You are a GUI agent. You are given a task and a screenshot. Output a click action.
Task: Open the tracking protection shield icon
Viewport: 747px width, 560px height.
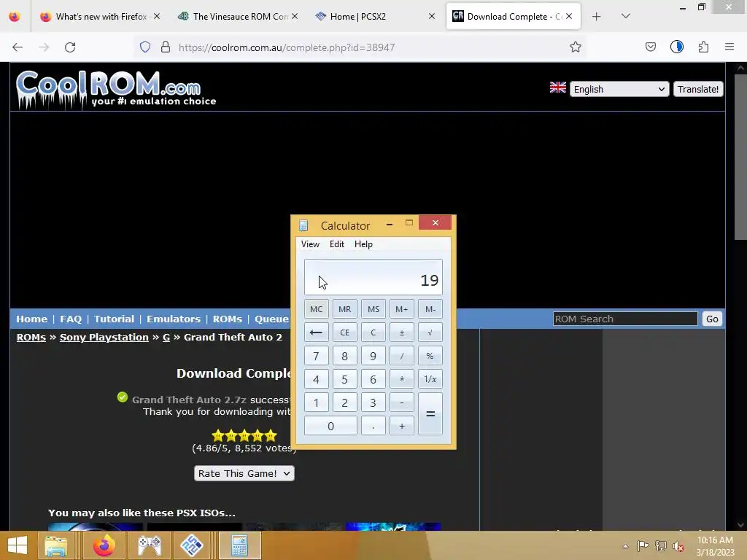coord(145,47)
